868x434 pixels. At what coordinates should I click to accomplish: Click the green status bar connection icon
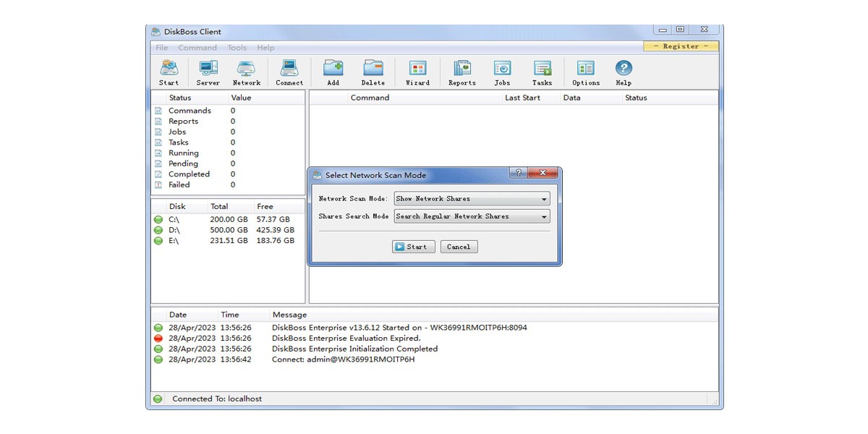coord(158,399)
